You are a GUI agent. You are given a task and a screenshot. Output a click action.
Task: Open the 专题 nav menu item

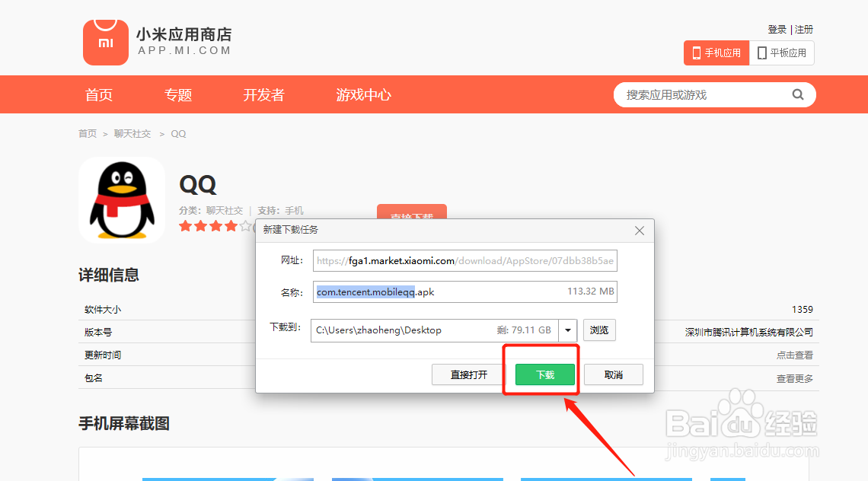coord(178,94)
